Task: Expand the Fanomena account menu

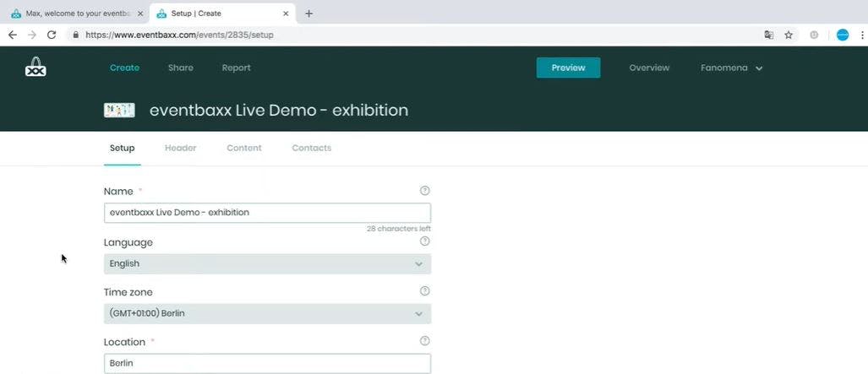Action: [731, 68]
